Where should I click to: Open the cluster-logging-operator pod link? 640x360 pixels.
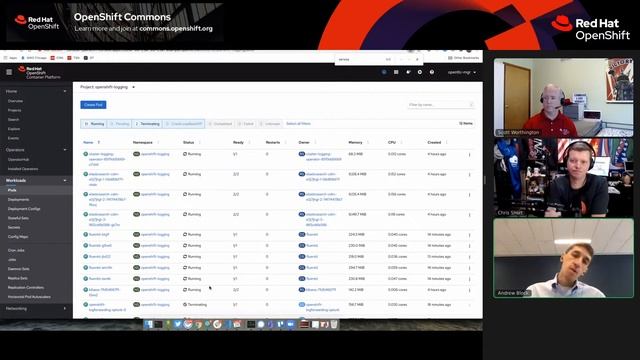(x=107, y=159)
